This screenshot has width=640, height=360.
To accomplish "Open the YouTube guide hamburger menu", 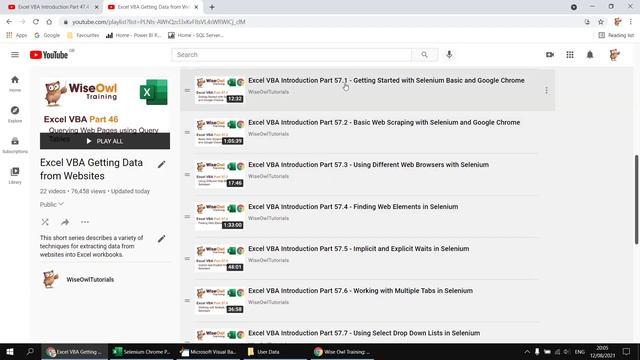I will tap(15, 55).
